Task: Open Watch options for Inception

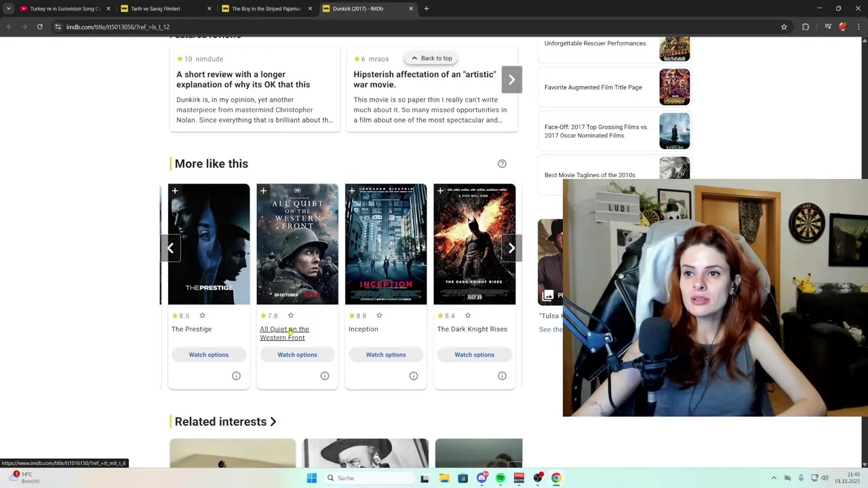Action: [386, 354]
